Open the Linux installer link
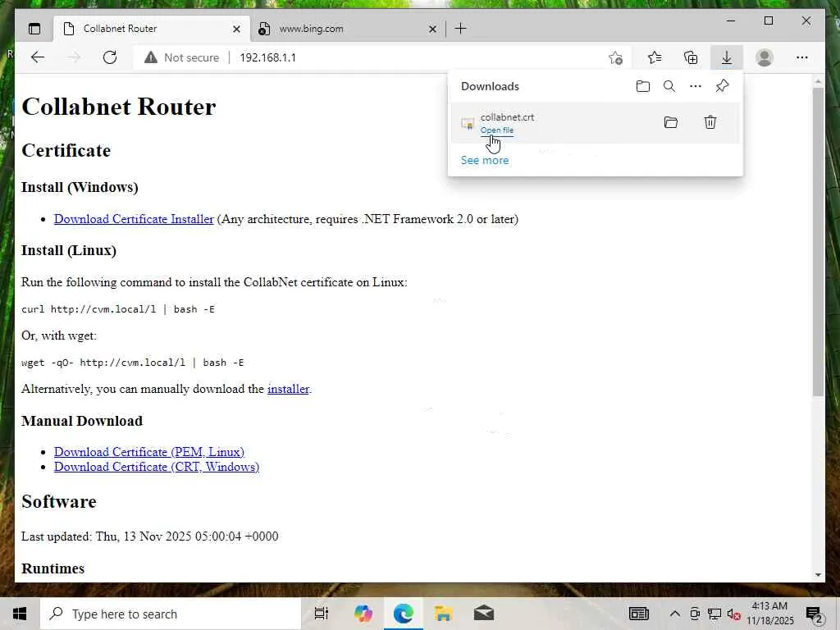Viewport: 840px width, 630px height. tap(288, 389)
